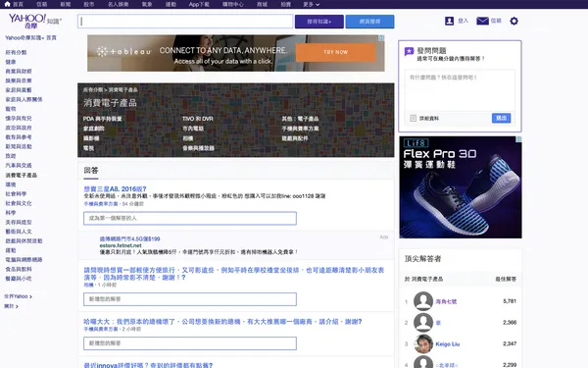Click the avatar of fourth-ranked answerer
Image resolution: width=588 pixels, height=368 pixels.
423,363
